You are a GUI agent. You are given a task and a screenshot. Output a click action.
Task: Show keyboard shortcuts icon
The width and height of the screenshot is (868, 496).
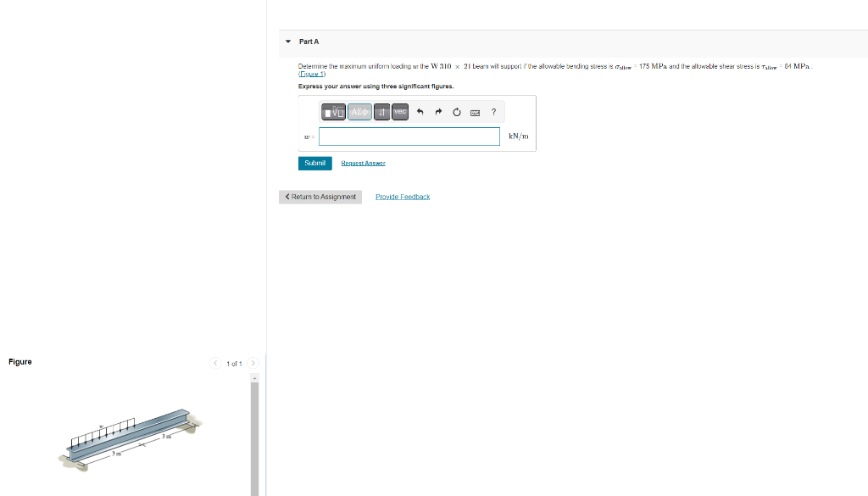[x=475, y=113]
